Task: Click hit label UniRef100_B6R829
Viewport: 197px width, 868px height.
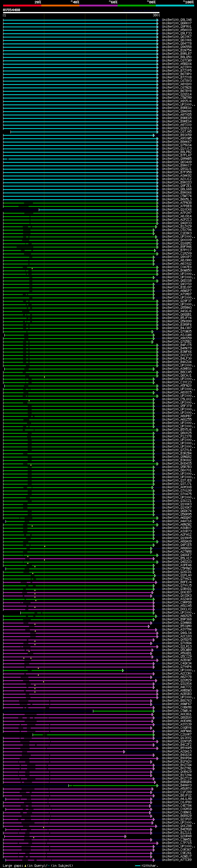Action: pos(177,816)
